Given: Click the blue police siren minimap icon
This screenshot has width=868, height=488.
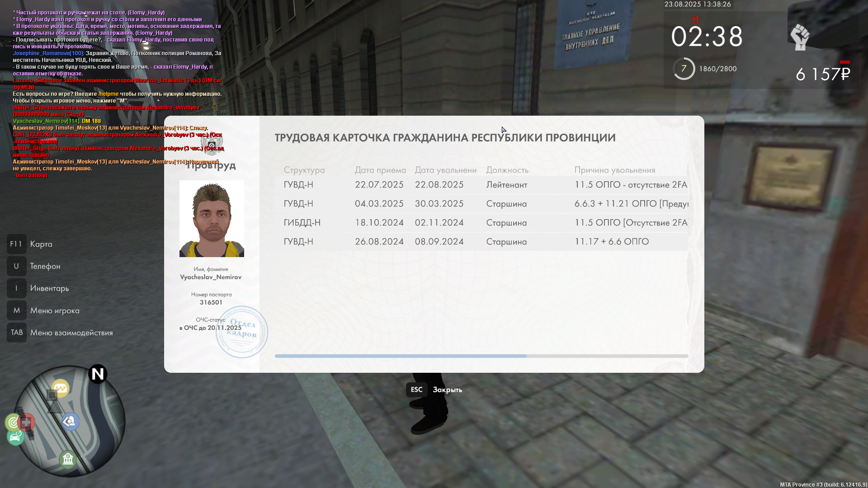Looking at the screenshot, I should [71, 422].
